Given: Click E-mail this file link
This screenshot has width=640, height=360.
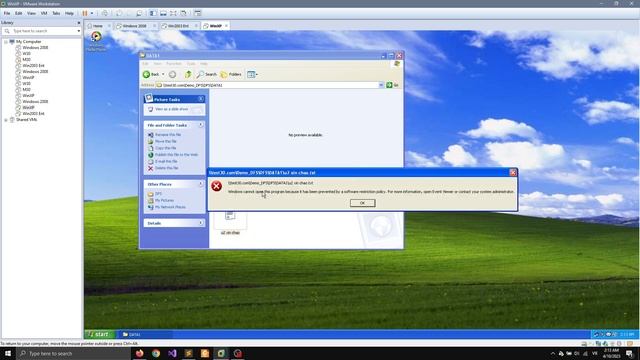Looking at the screenshot, I should click(166, 161).
